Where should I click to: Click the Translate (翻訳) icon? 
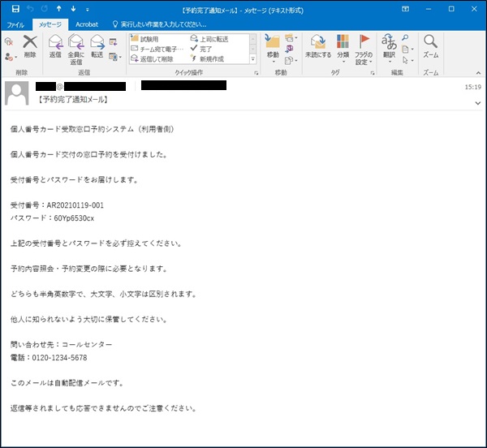pos(390,45)
